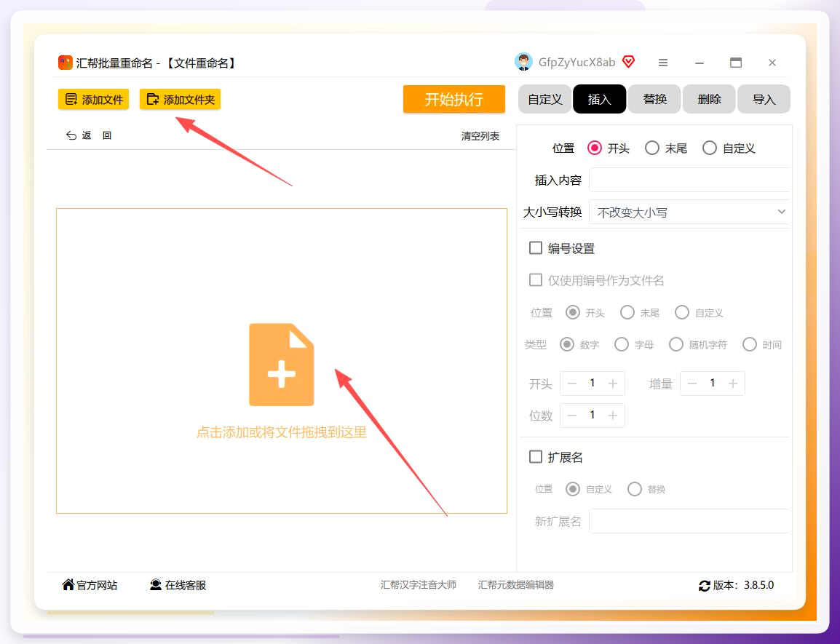Switch to the 插入 tab

[600, 99]
